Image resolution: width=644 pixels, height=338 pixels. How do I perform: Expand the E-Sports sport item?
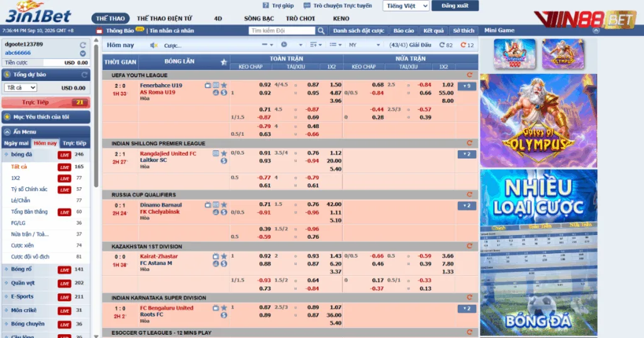22,297
